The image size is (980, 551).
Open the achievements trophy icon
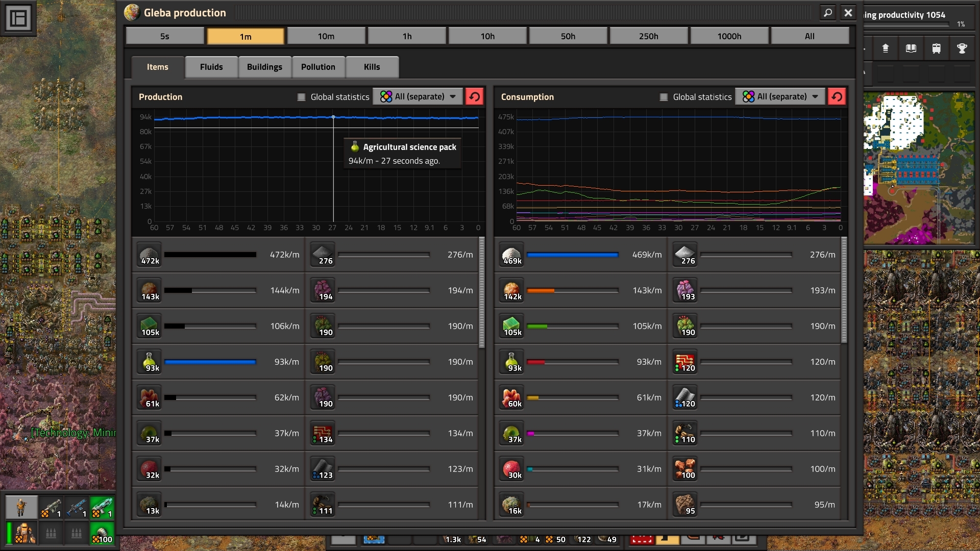tap(962, 48)
